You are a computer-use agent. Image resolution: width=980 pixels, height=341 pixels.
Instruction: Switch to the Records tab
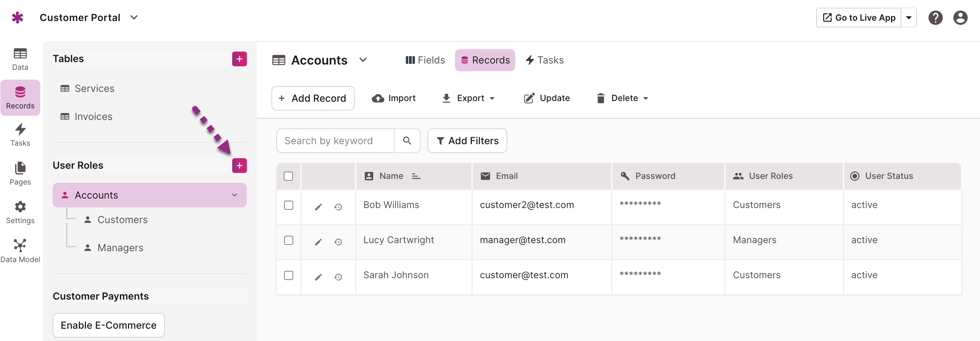point(485,60)
